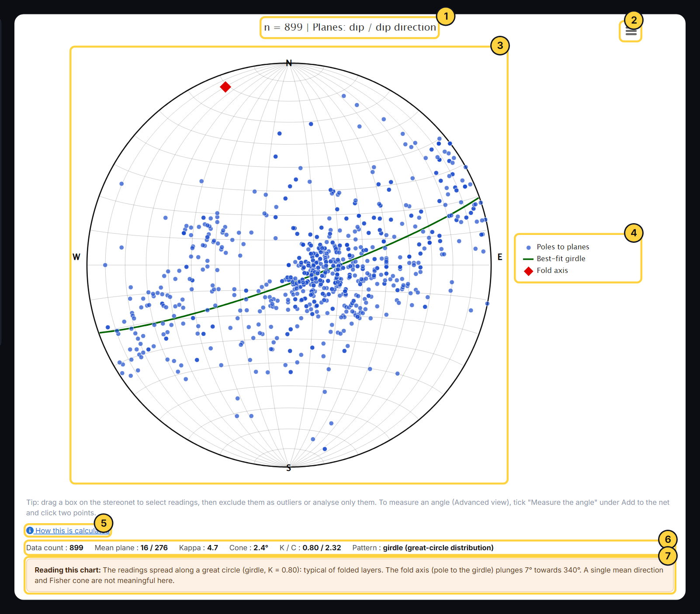Click the chart title showing n = 899
700x614 pixels.
350,27
